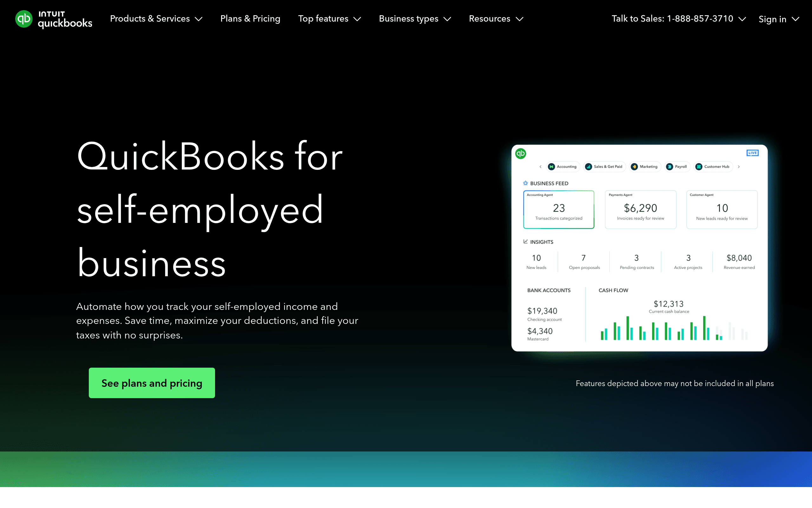Click the 3 Pending contracts insight
The height and width of the screenshot is (508, 812).
(x=637, y=262)
